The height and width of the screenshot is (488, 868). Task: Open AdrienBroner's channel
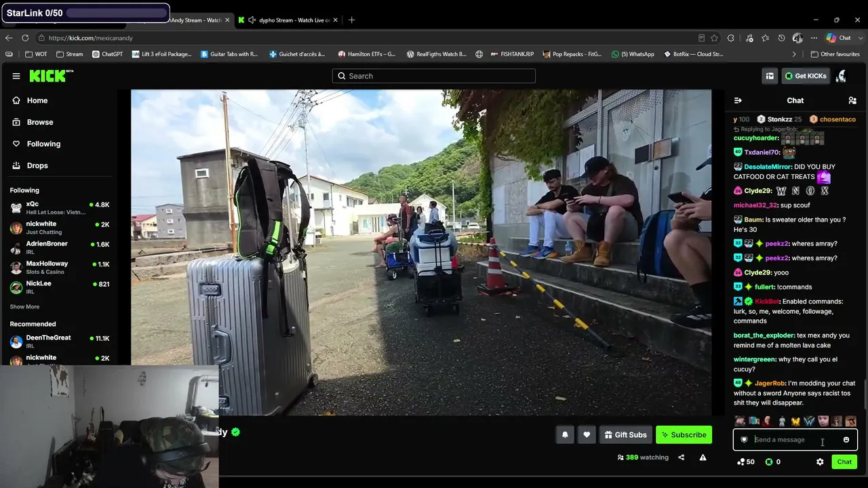click(60, 247)
